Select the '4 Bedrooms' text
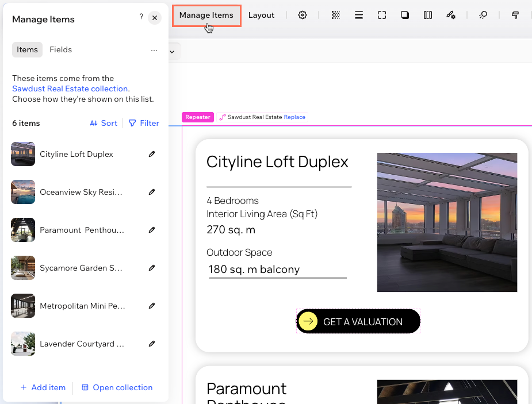 (233, 201)
